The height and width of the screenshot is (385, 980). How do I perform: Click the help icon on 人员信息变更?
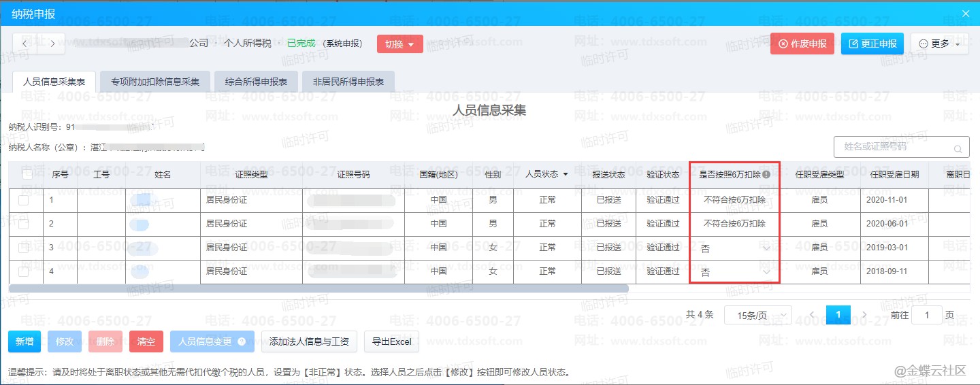tap(242, 342)
